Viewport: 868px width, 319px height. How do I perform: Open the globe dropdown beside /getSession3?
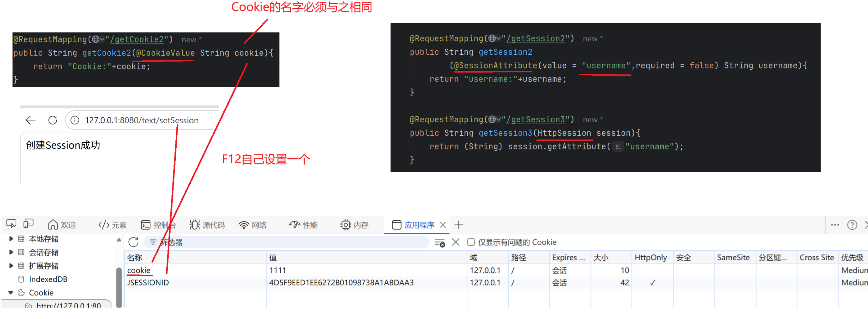tap(494, 119)
